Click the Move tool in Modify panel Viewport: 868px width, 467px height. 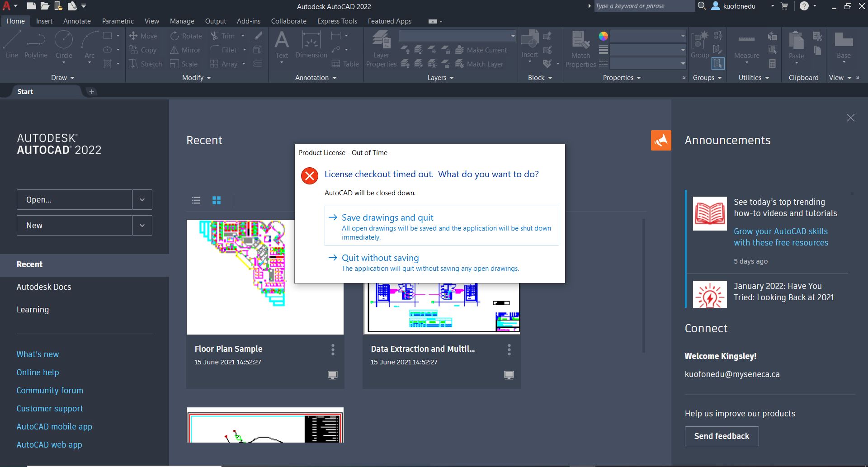tap(143, 36)
